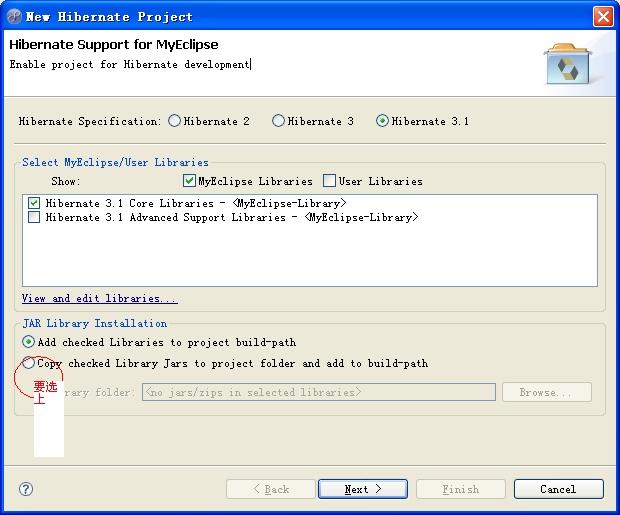Click the MyEclipse icon in the title bar

pos(14,17)
